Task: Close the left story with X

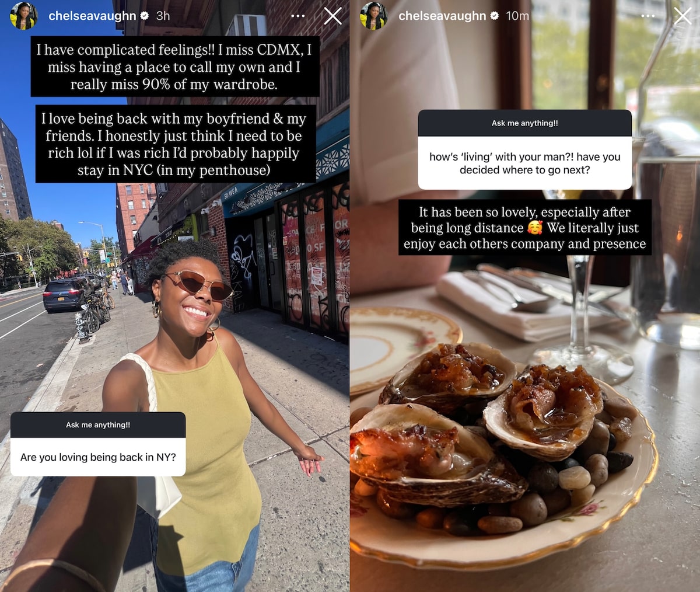Action: pyautogui.click(x=333, y=16)
